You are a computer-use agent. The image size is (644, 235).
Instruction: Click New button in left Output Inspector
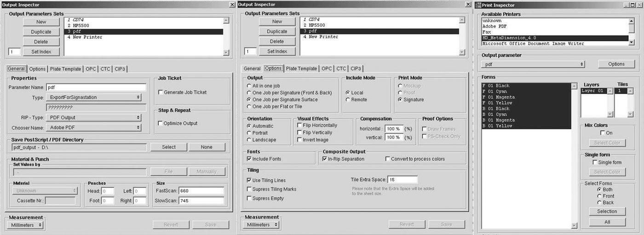(41, 22)
